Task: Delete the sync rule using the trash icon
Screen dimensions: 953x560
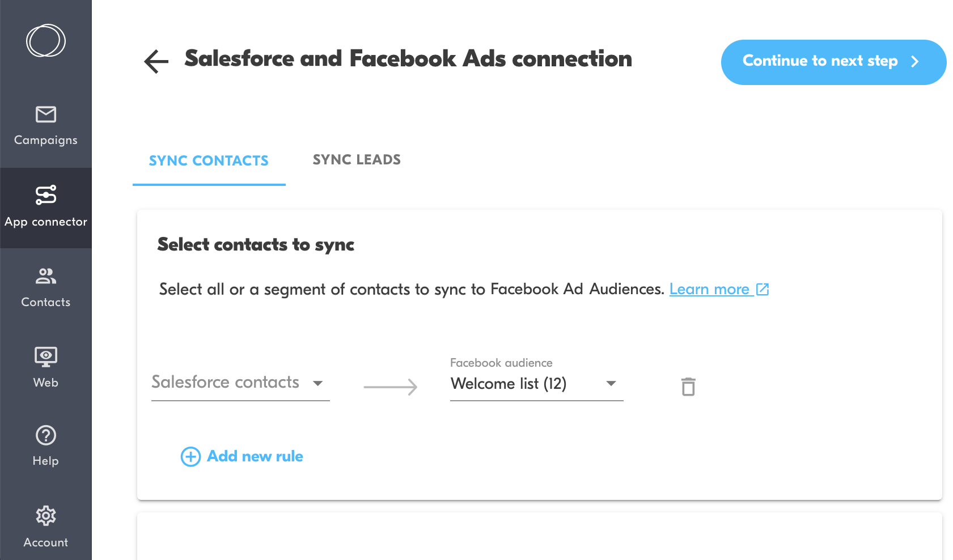Action: (x=688, y=387)
